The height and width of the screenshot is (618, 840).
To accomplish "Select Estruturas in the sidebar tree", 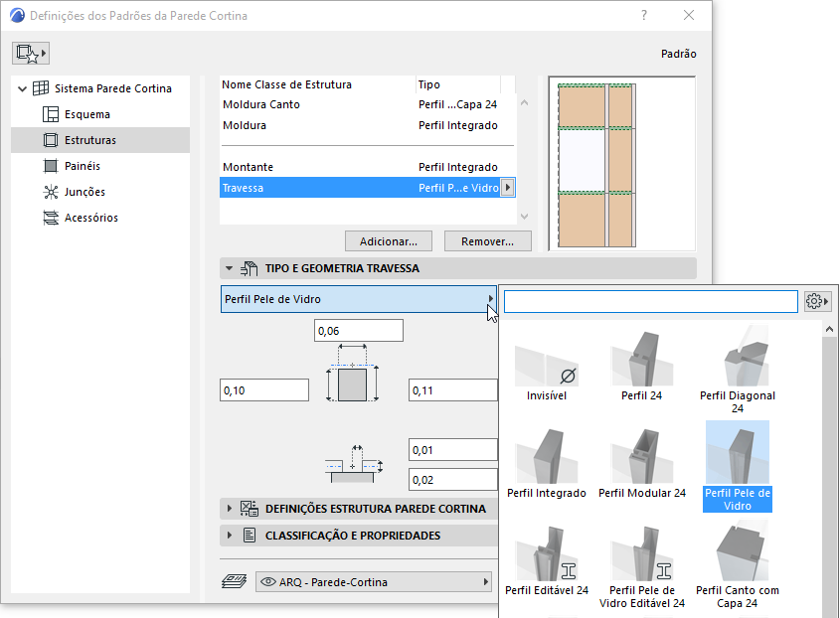I will [100, 140].
